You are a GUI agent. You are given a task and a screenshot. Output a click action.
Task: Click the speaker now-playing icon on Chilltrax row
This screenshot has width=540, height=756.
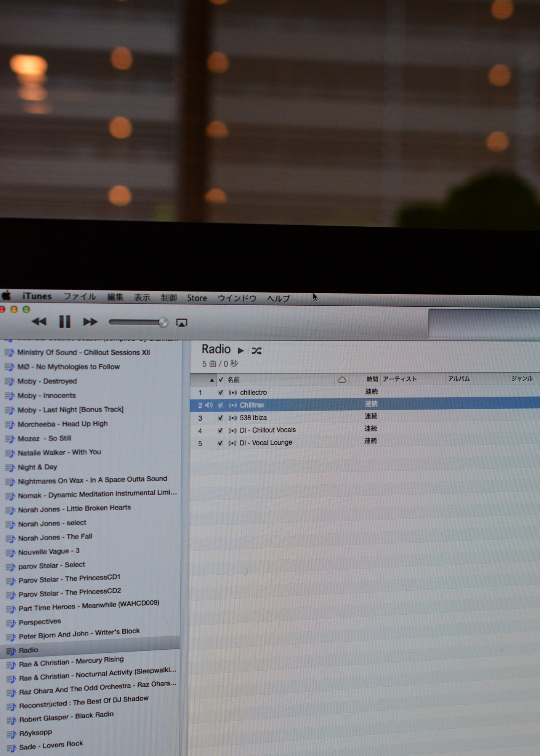tap(209, 405)
